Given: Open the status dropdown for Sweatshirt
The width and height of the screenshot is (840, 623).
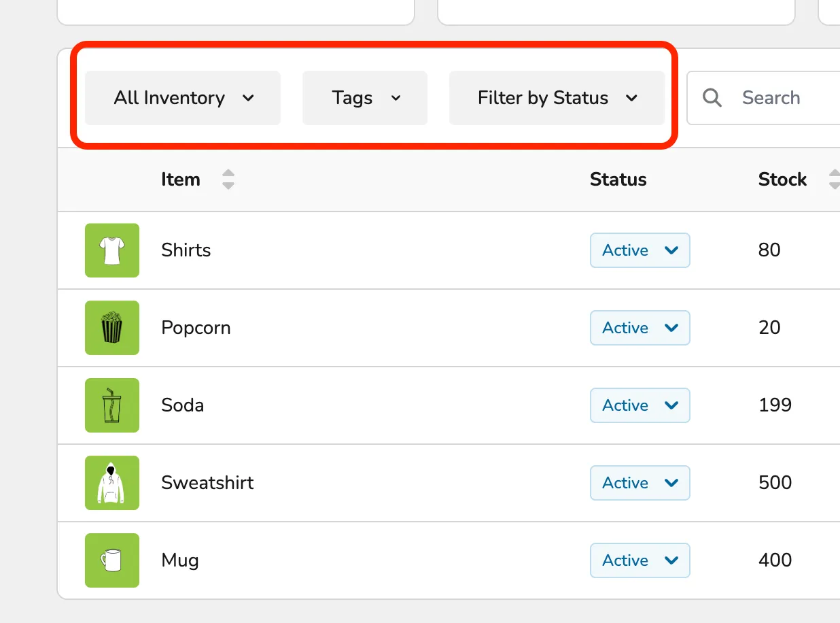Looking at the screenshot, I should [x=640, y=483].
